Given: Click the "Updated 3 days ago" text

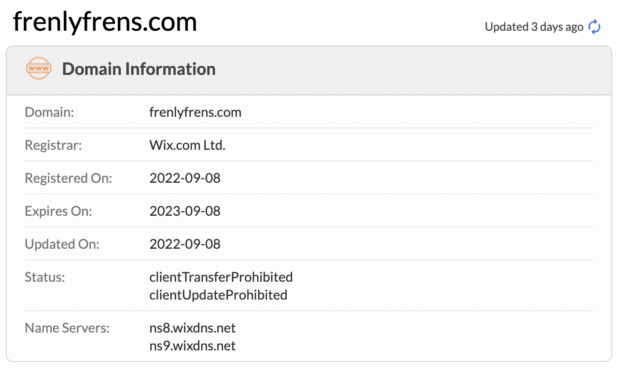Looking at the screenshot, I should tap(534, 27).
